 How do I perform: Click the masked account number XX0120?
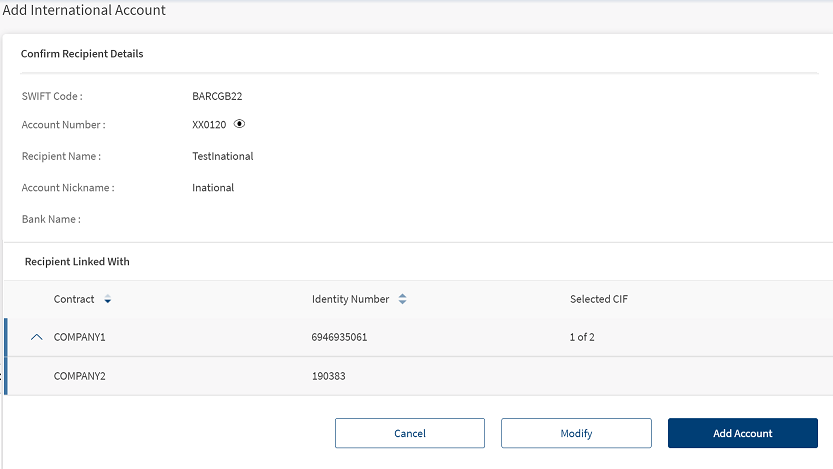(209, 125)
